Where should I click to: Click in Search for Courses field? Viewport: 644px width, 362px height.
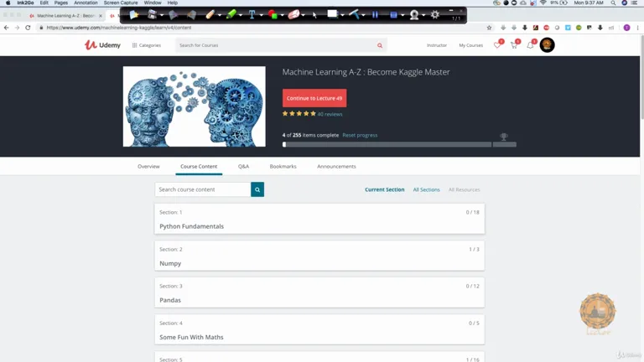(276, 45)
